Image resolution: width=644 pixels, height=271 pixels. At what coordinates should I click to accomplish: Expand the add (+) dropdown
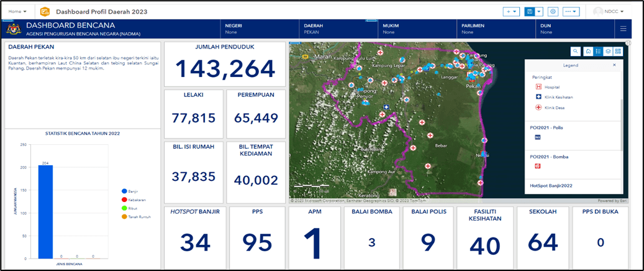coord(512,12)
